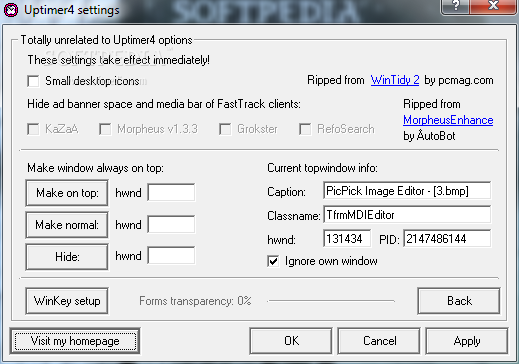Click the Caption field showing PicPick Image Editor

(x=407, y=191)
